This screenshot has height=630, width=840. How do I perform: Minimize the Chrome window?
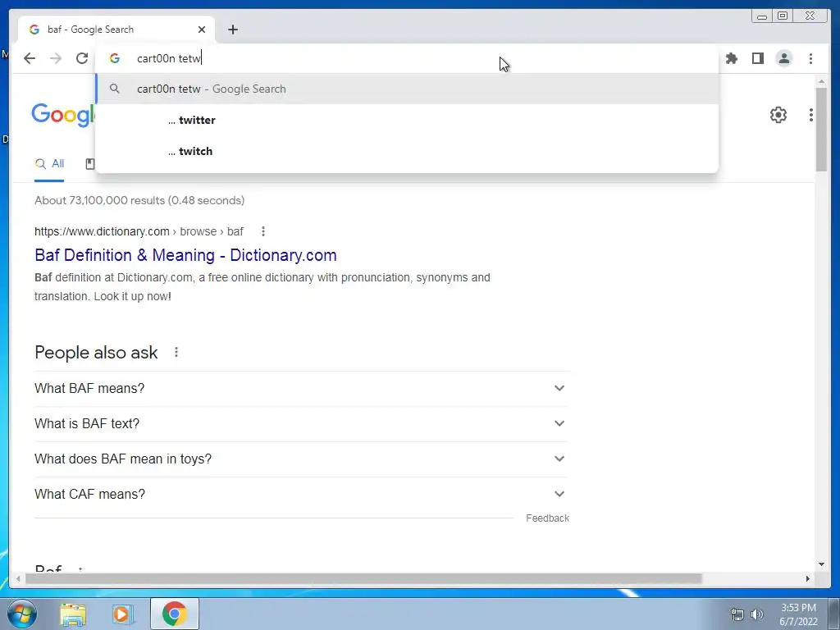click(761, 16)
